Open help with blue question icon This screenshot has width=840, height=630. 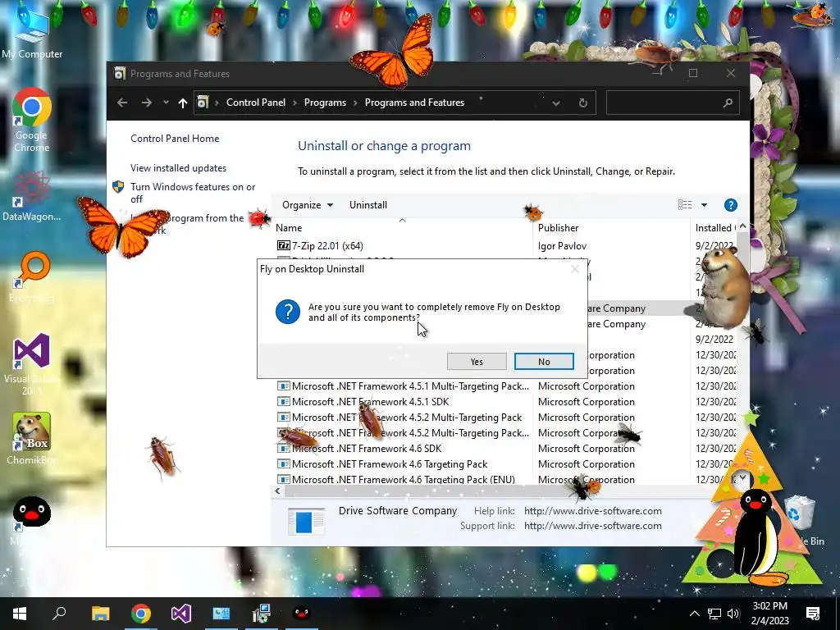click(730, 205)
